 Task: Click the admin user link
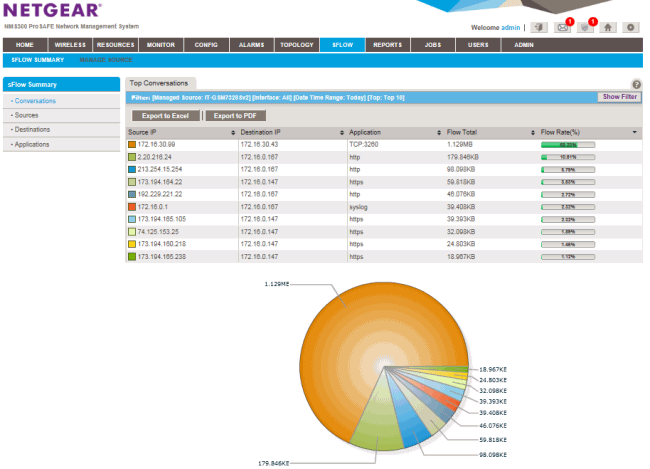click(x=510, y=27)
